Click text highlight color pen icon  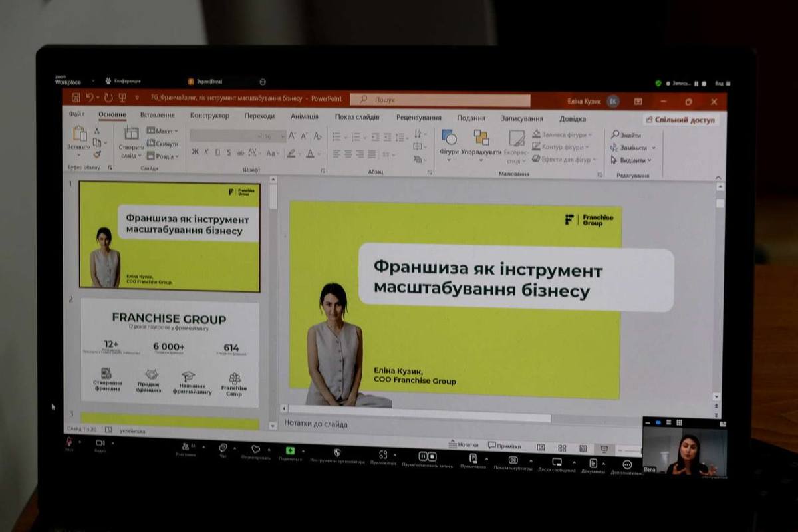point(291,153)
